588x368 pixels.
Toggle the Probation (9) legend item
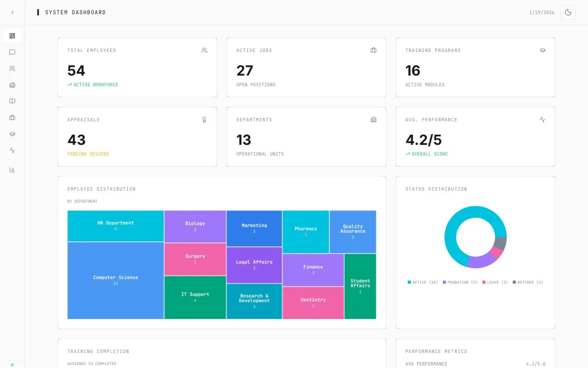tap(460, 282)
